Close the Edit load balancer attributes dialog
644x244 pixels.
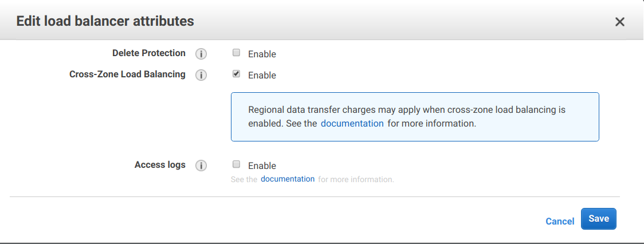click(x=620, y=22)
